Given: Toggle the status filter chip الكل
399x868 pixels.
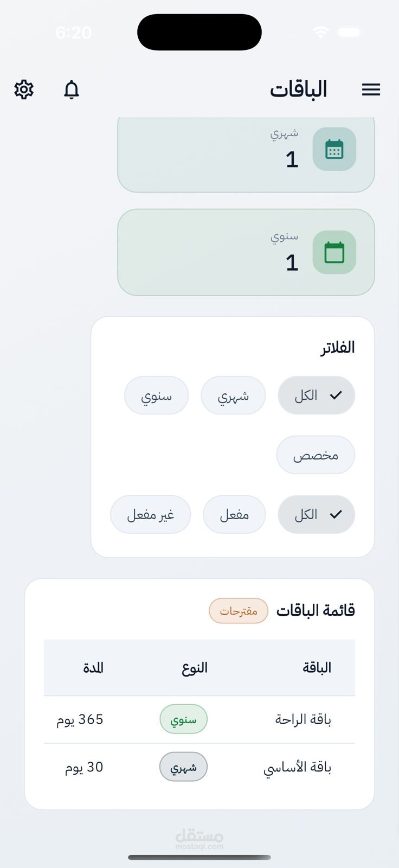Looking at the screenshot, I should [316, 515].
